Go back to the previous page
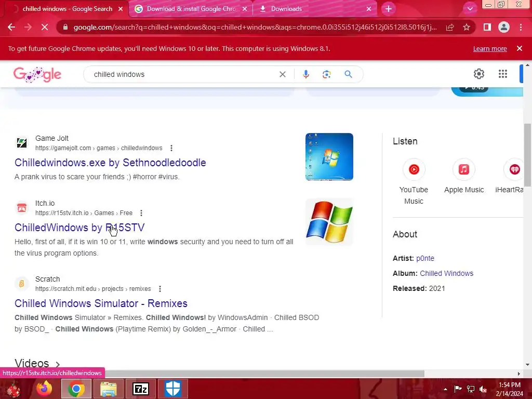This screenshot has height=399, width=532. point(11,27)
